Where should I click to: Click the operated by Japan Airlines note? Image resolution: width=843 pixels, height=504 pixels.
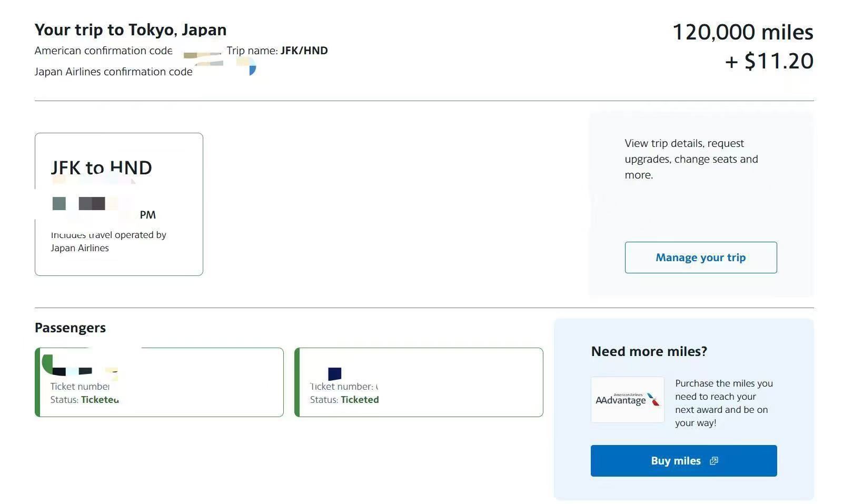click(108, 241)
